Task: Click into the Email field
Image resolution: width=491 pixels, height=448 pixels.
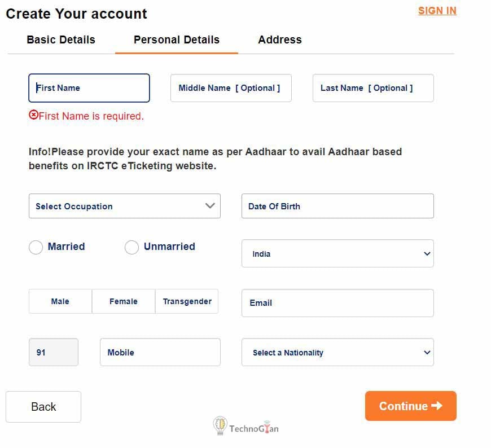Action: [x=337, y=303]
